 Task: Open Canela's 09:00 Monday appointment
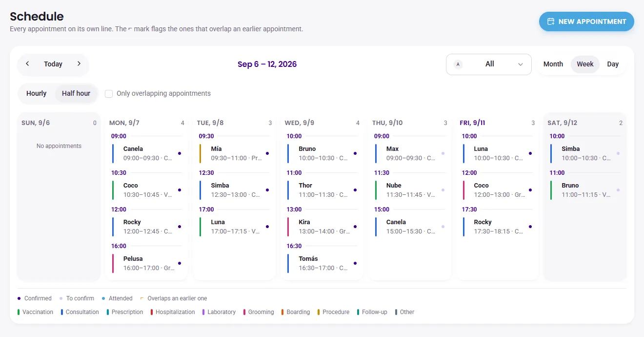coord(146,153)
